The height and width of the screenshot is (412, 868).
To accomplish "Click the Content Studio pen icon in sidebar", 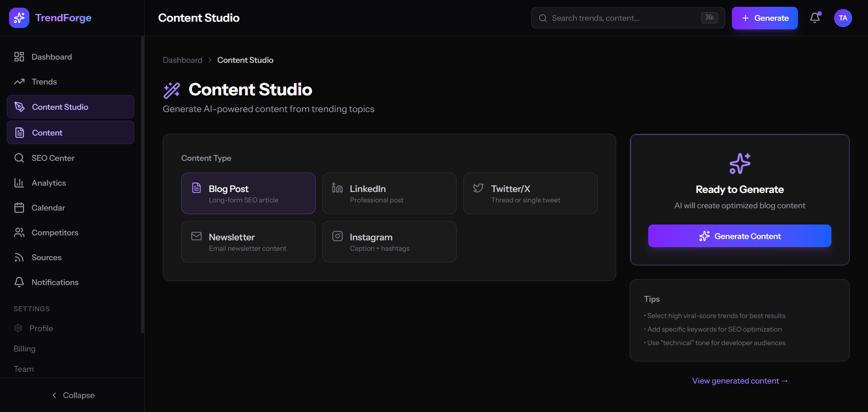I will pos(19,107).
